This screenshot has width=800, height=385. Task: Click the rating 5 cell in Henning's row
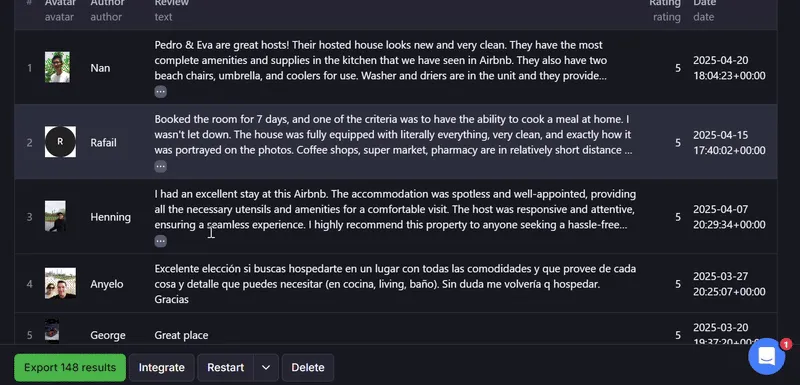[678, 217]
